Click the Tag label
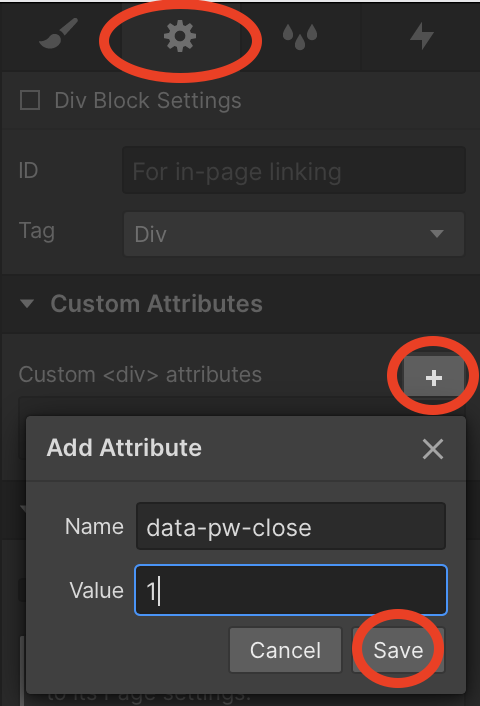 pyautogui.click(x=37, y=231)
